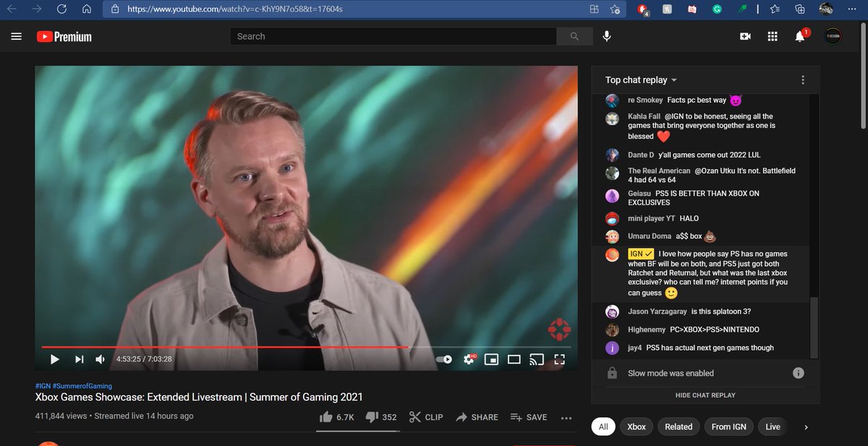Click the browser address bar URL

pos(235,9)
